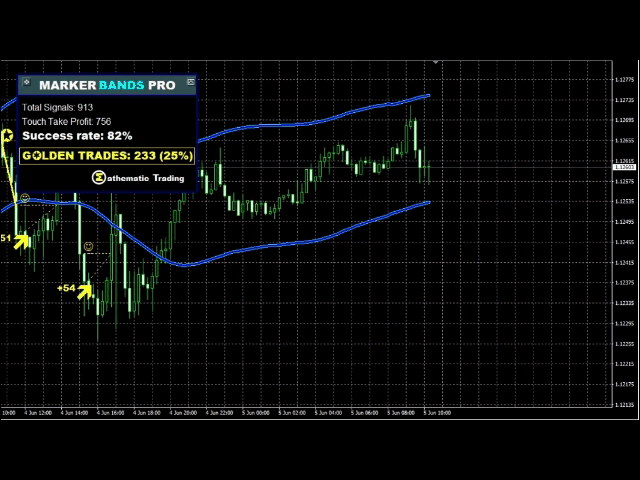
Task: Click the star inside the GOLDEN TRADES label
Action: coord(37,156)
